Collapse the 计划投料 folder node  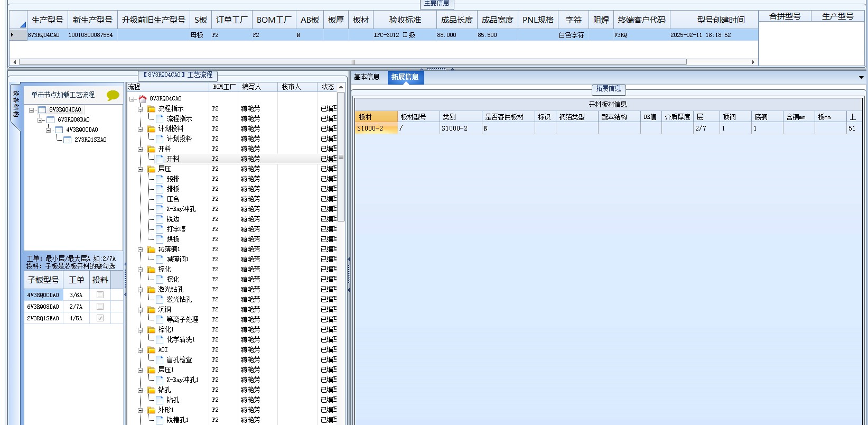tap(141, 129)
